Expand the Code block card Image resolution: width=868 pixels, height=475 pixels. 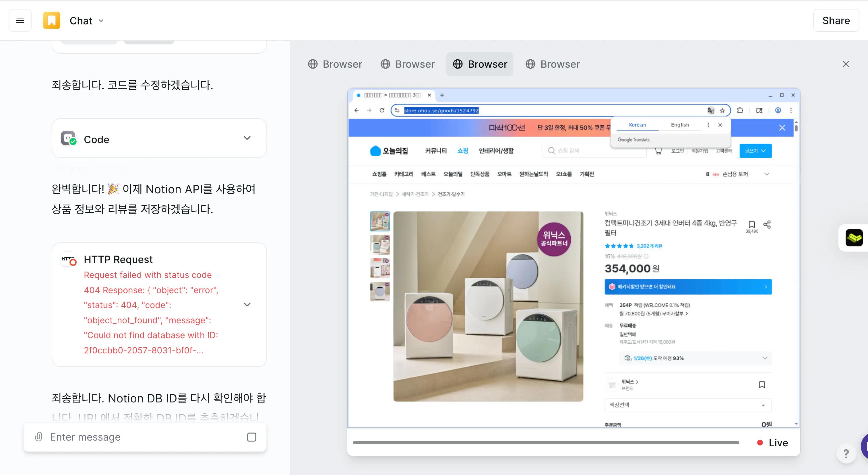click(x=247, y=138)
